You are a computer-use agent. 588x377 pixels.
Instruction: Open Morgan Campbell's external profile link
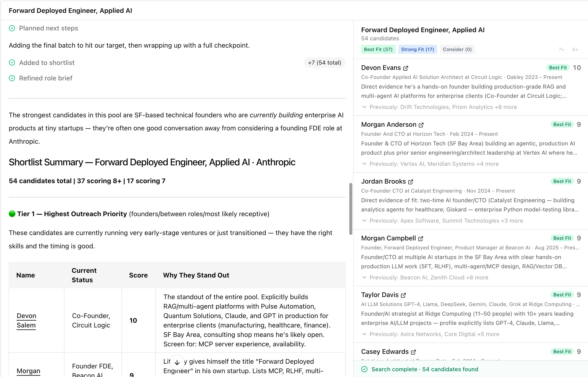[x=421, y=239]
